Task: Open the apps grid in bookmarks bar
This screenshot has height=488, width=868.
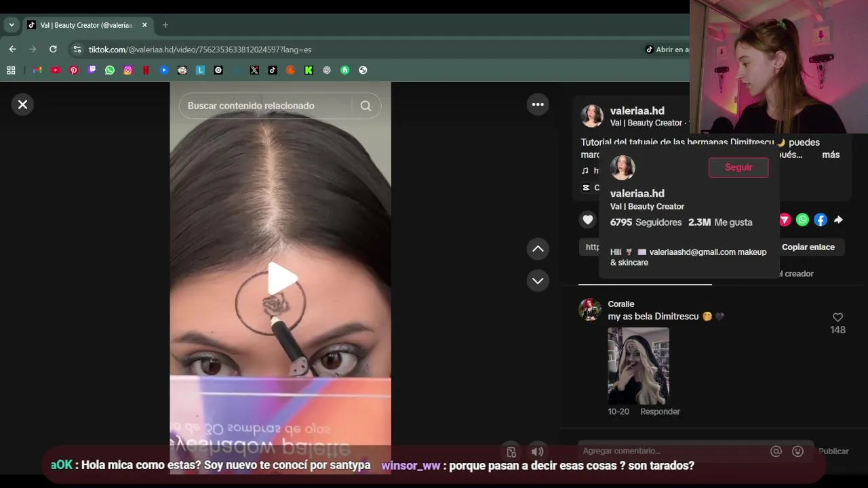Action: click(x=11, y=70)
